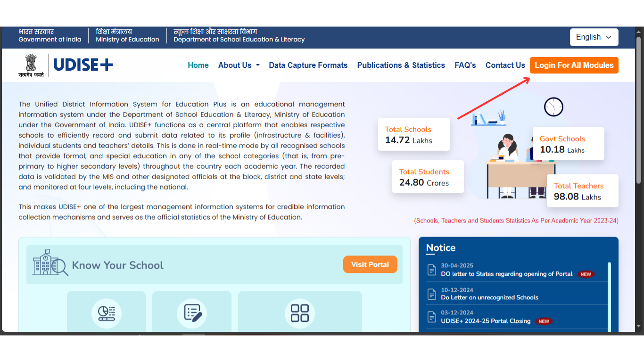Click the document icon for the 30-04-2025 notice

pos(432,270)
